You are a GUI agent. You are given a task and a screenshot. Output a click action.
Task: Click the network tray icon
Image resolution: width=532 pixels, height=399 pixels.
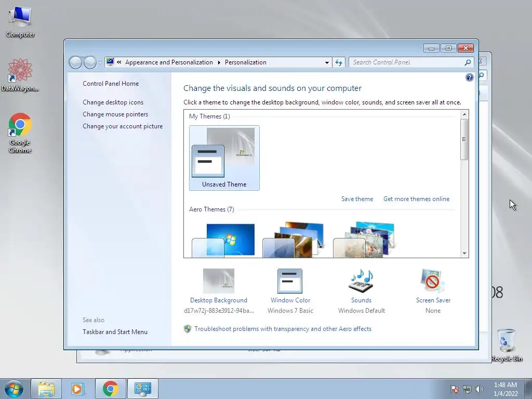tap(467, 389)
